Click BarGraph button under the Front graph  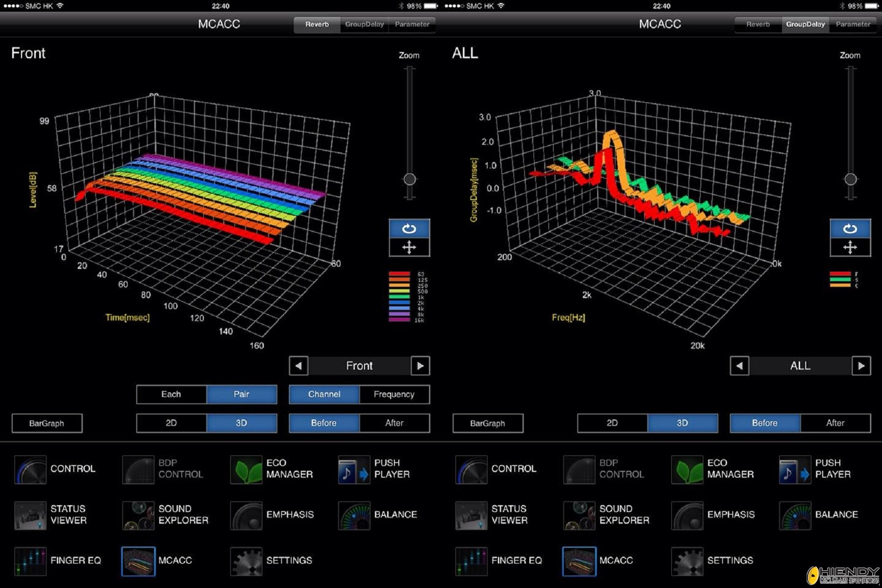pos(47,423)
